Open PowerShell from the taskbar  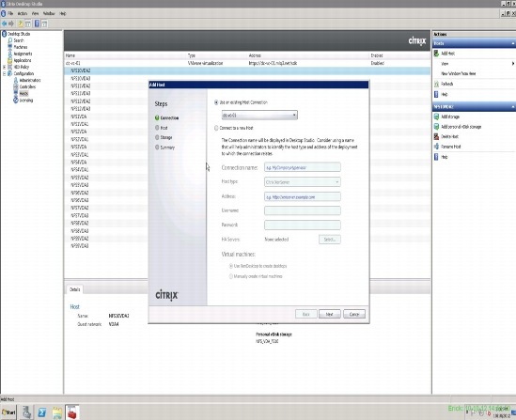click(x=41, y=412)
